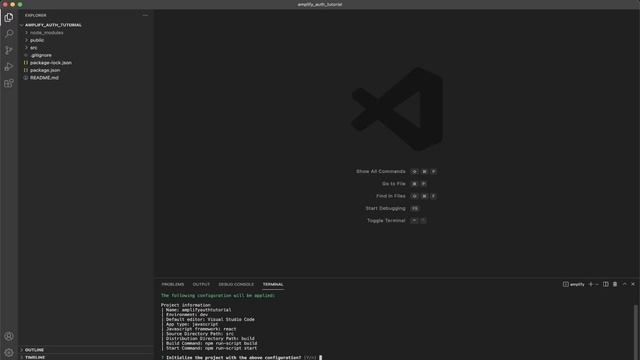Open the Accounts menu icon
The height and width of the screenshot is (360, 640).
pyautogui.click(x=9, y=336)
